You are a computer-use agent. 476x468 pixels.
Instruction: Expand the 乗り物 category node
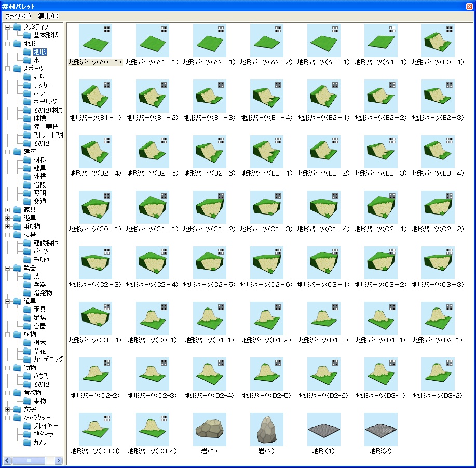[8, 226]
